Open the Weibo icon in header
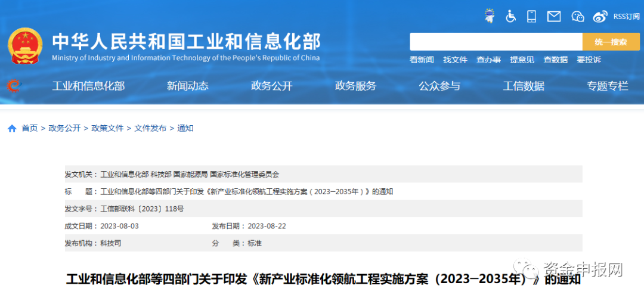The width and height of the screenshot is (644, 298). coord(600,17)
